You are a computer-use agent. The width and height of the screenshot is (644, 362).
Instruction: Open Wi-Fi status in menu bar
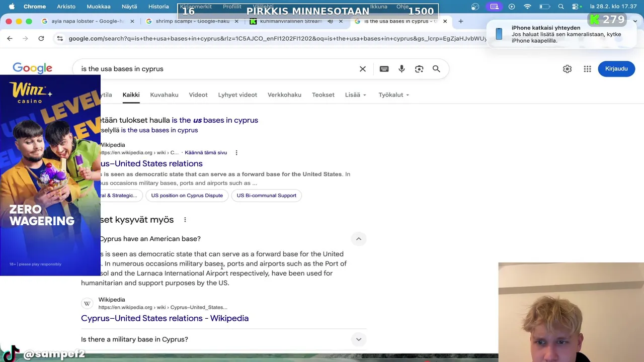click(x=527, y=7)
